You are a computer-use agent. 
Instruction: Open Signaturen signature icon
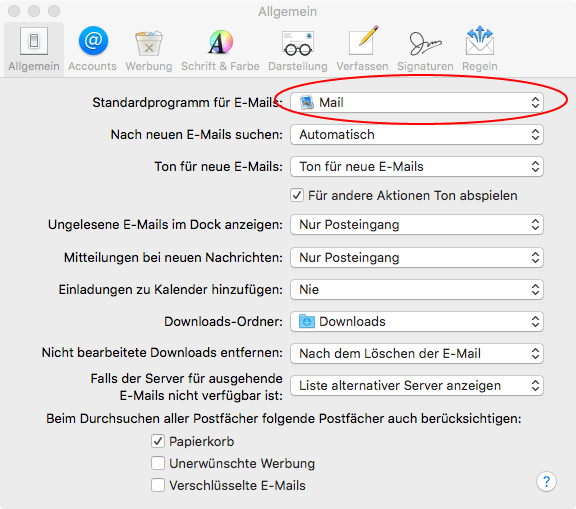425,43
